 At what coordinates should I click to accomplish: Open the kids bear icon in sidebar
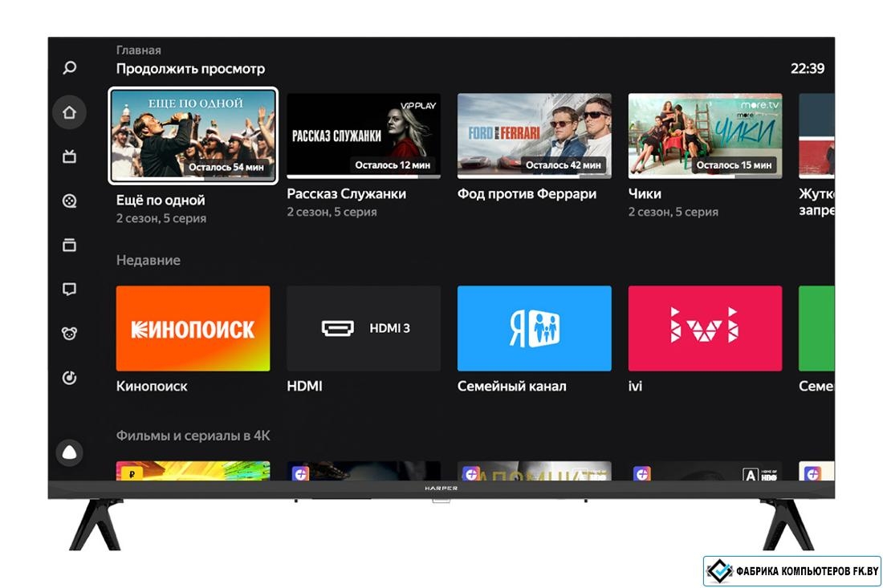coord(69,334)
